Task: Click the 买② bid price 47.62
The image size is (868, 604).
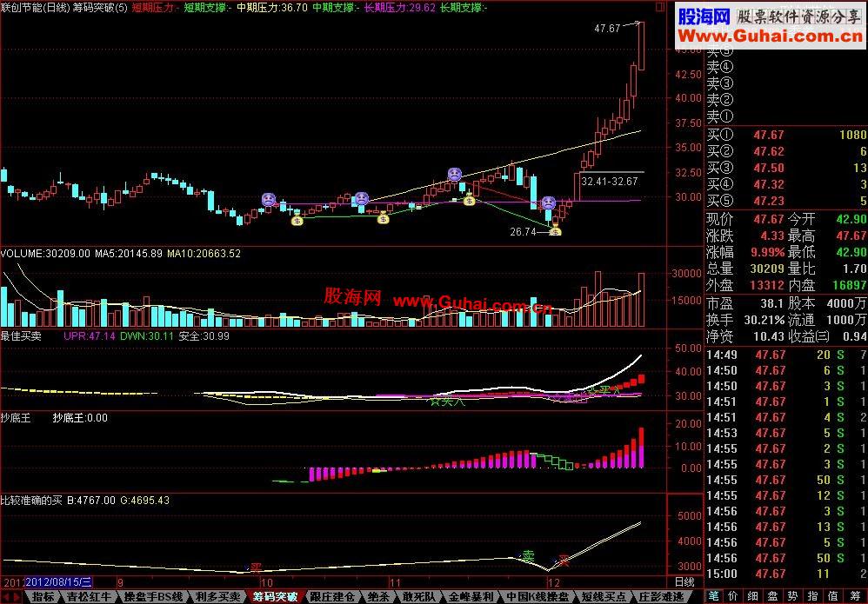Action: (x=769, y=151)
